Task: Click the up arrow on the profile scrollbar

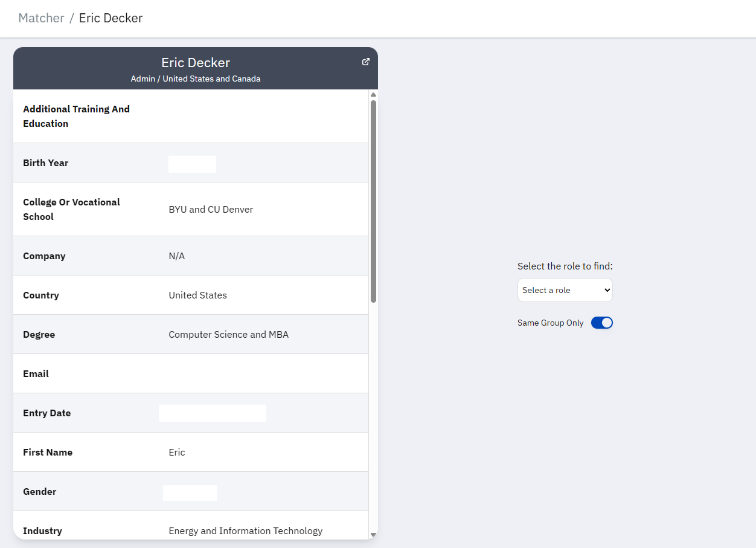Action: (x=373, y=94)
